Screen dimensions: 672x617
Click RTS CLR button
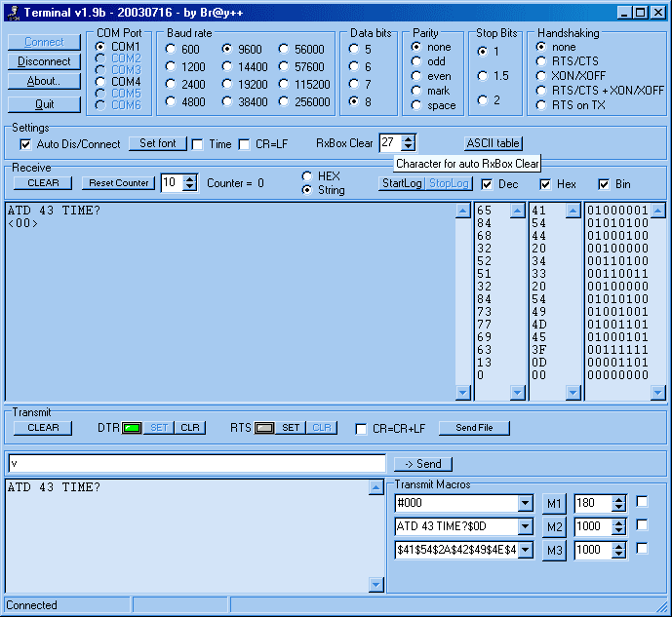322,428
